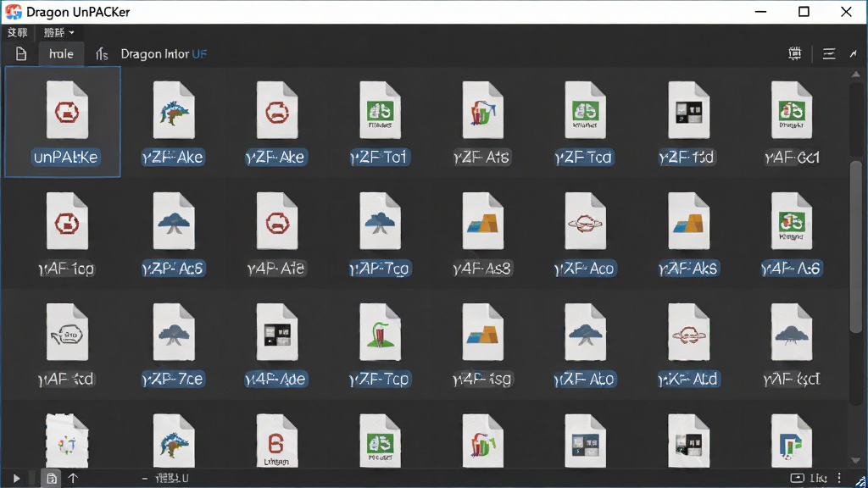
Task: Open the second menu with dropdown arrow
Action: click(x=58, y=33)
